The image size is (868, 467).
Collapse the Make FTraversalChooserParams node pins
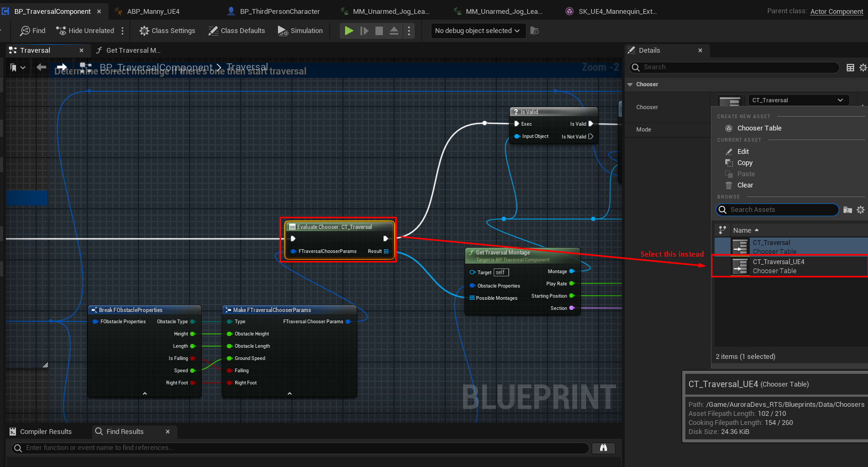coord(290,394)
